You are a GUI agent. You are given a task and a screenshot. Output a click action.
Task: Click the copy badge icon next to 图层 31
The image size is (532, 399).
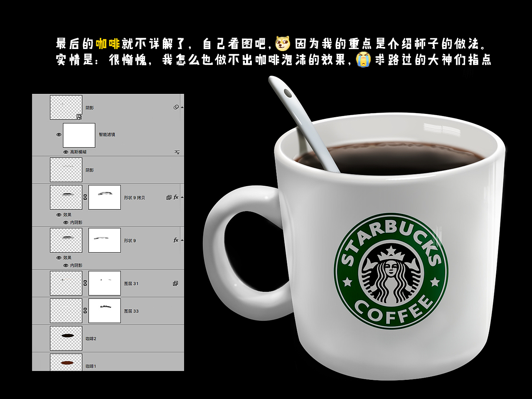click(175, 283)
